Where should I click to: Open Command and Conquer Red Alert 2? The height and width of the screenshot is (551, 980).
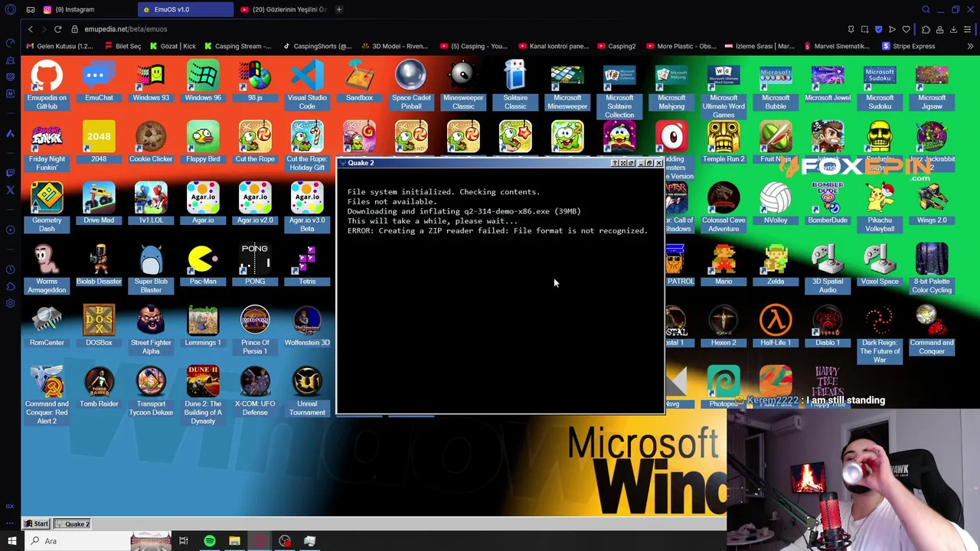[47, 395]
